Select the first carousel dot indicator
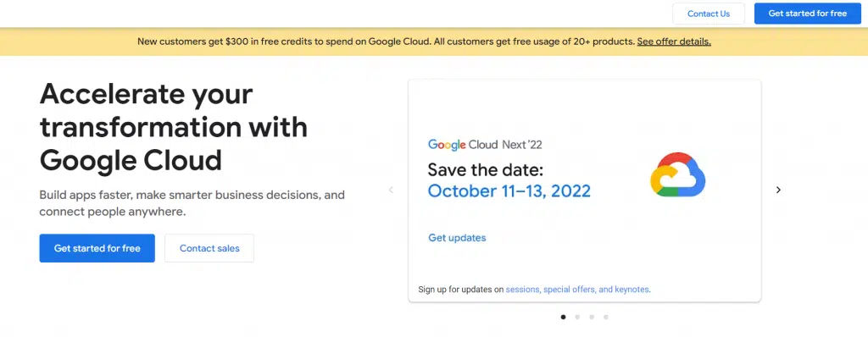This screenshot has height=337, width=868. coord(563,317)
